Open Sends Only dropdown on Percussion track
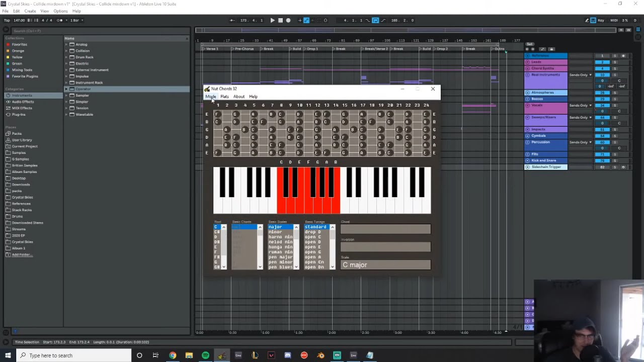 pos(581,142)
